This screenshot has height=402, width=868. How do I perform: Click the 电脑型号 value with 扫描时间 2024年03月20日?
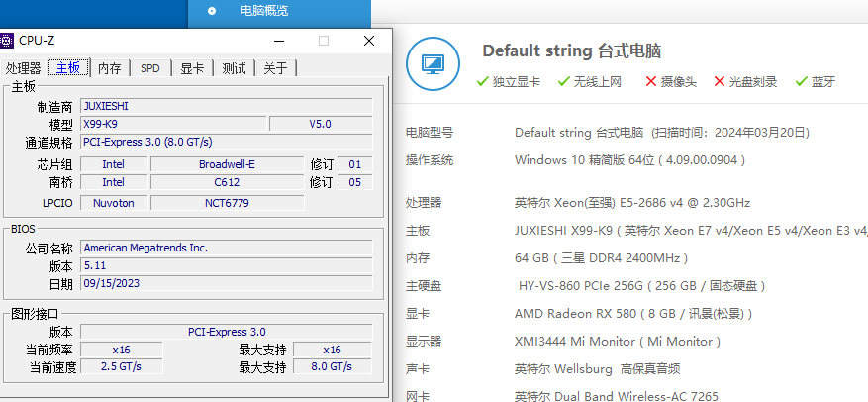point(662,133)
